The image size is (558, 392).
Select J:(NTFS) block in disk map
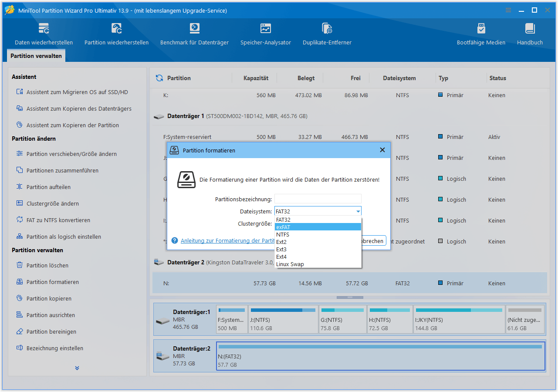[283, 319]
